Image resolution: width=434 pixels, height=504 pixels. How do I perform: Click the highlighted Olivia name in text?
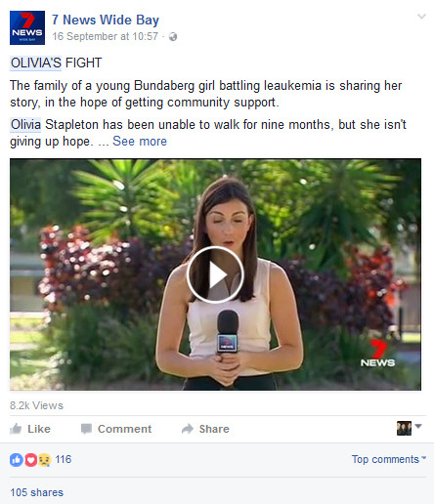(x=25, y=125)
